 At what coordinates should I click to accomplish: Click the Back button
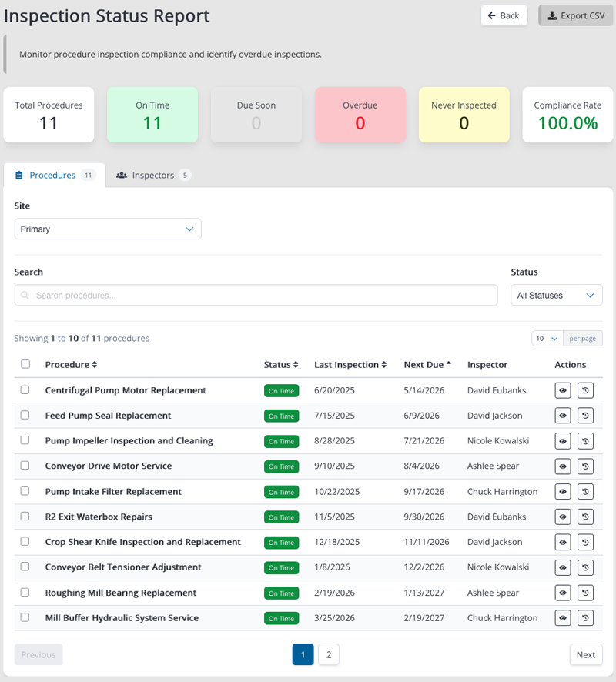pyautogui.click(x=504, y=15)
